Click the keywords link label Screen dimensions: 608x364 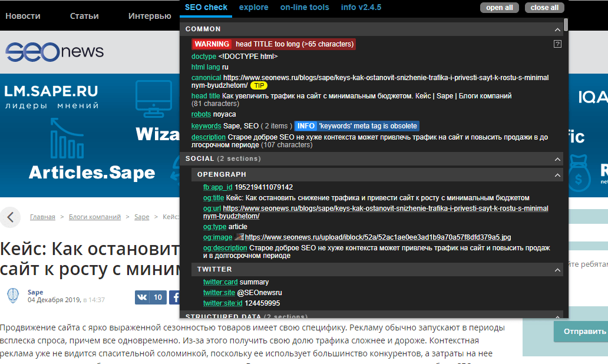(x=206, y=126)
